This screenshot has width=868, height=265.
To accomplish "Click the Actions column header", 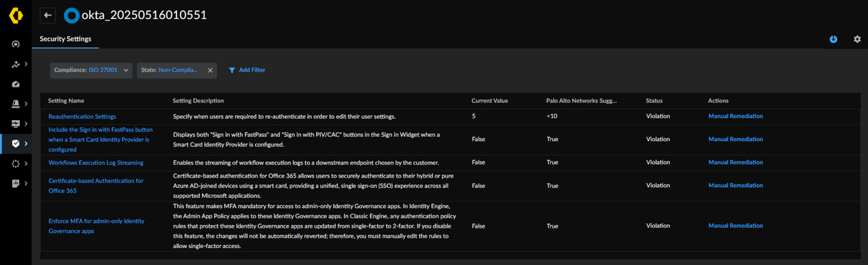I will click(x=718, y=101).
